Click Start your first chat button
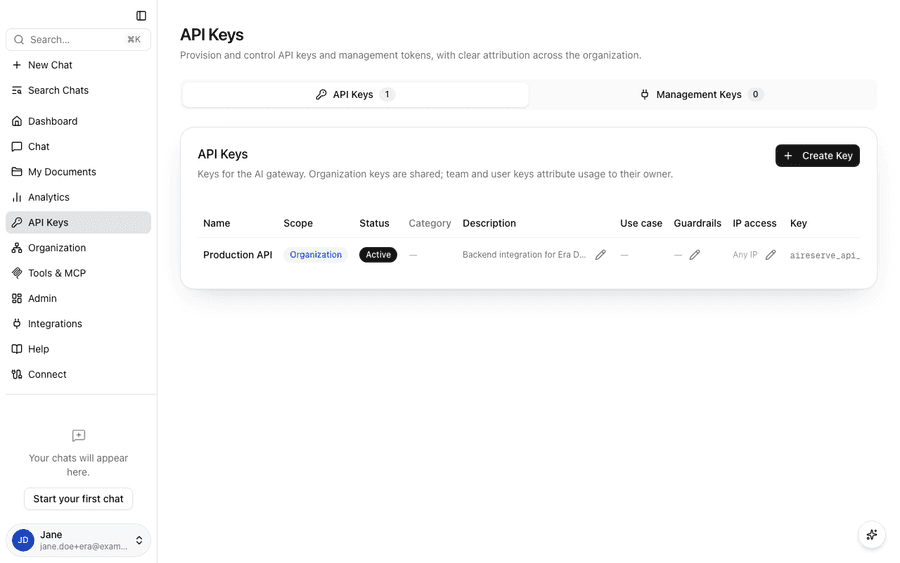The height and width of the screenshot is (563, 900). tap(78, 499)
